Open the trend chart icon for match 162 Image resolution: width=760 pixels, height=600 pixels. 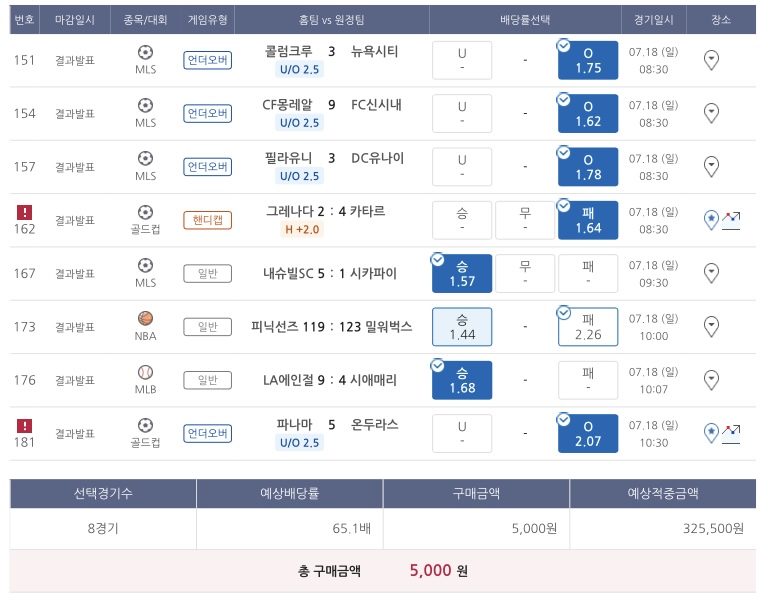click(732, 219)
